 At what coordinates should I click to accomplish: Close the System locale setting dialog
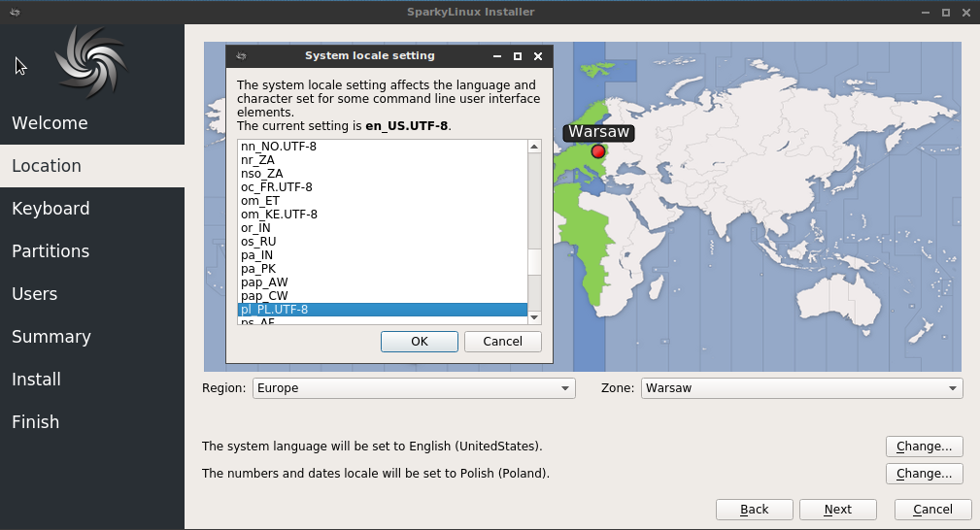(538, 56)
